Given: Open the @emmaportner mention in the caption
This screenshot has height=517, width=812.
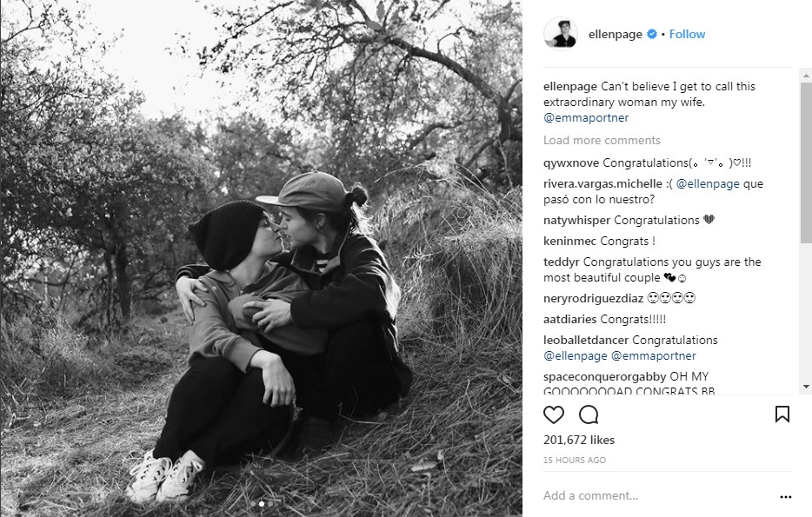Looking at the screenshot, I should pos(586,117).
